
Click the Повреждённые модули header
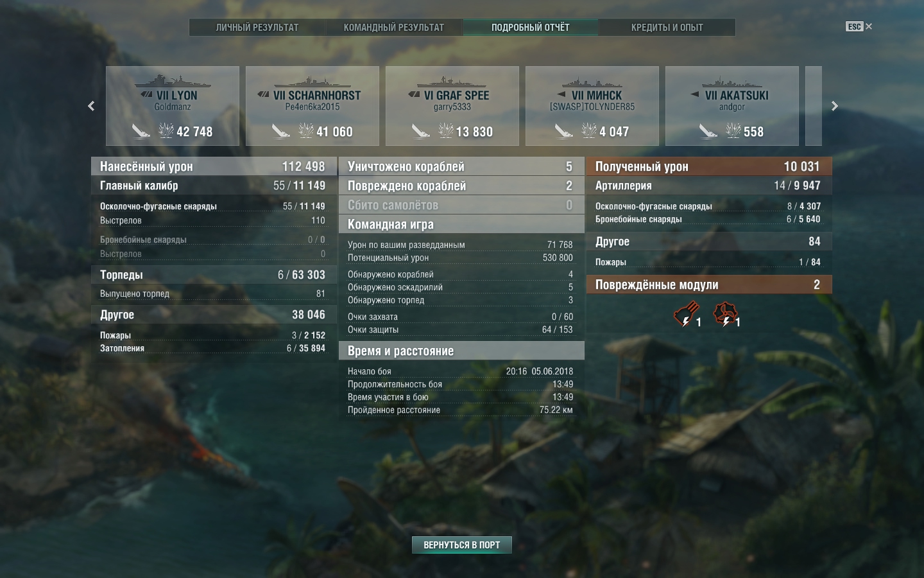coord(709,285)
